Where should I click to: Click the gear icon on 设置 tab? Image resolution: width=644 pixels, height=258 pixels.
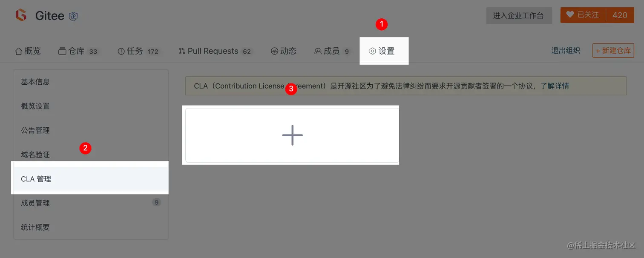[x=372, y=51]
